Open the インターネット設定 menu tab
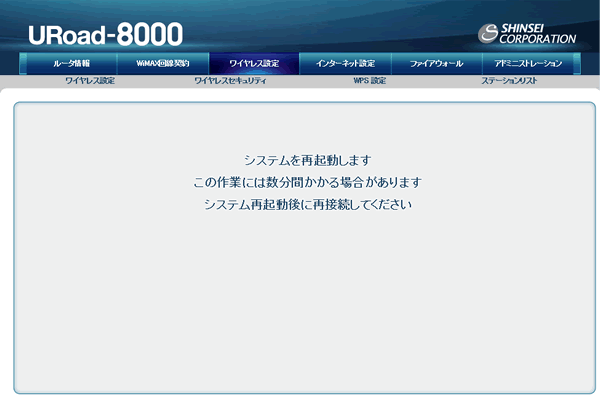600x414 pixels. [x=345, y=64]
